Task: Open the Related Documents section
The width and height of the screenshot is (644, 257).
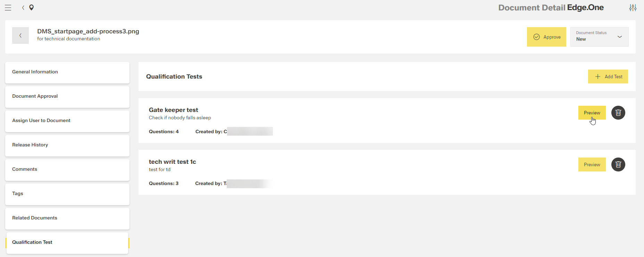Action: point(67,218)
